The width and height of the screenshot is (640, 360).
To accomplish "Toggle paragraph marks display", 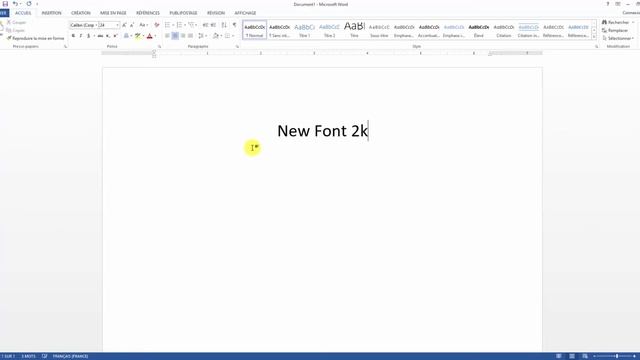I will pos(234,25).
